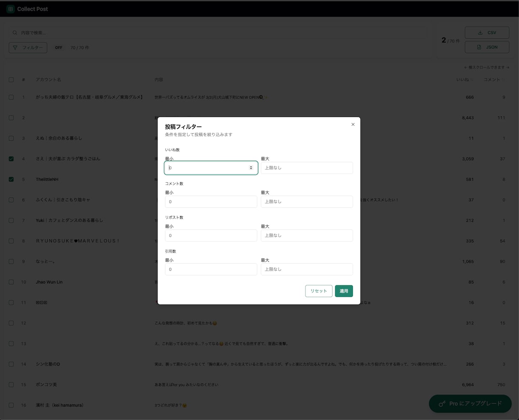The width and height of the screenshot is (519, 420).
Task: Click likes value 6,964
Action: (x=468, y=385)
